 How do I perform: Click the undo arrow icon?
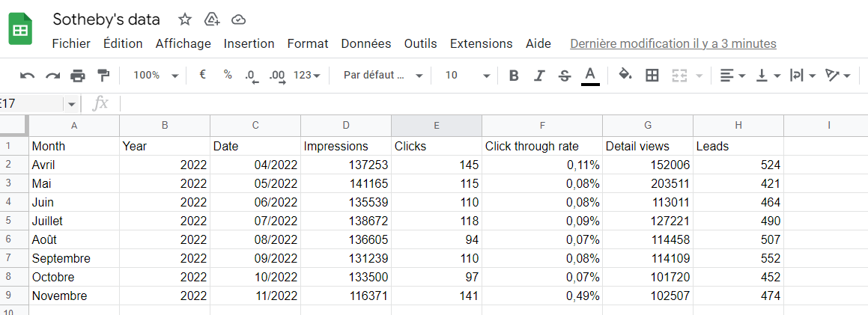pyautogui.click(x=28, y=76)
